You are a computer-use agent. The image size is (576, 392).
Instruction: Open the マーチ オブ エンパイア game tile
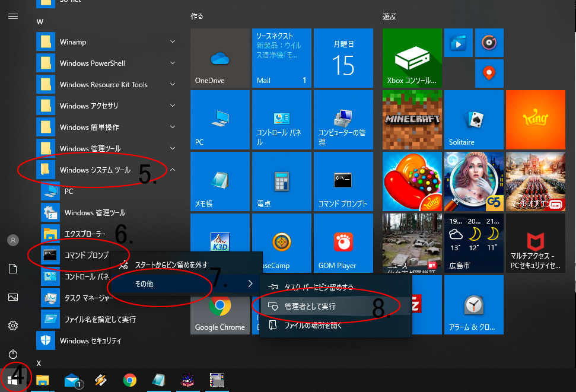coord(535,181)
